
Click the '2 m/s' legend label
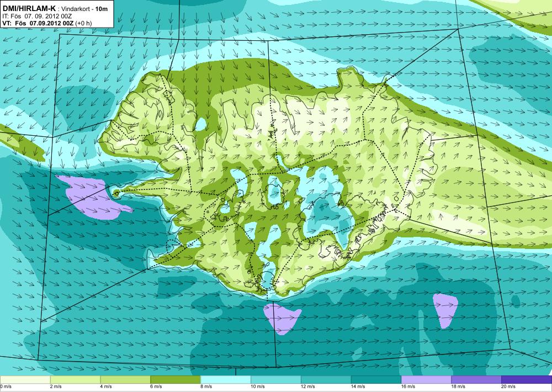point(56,386)
